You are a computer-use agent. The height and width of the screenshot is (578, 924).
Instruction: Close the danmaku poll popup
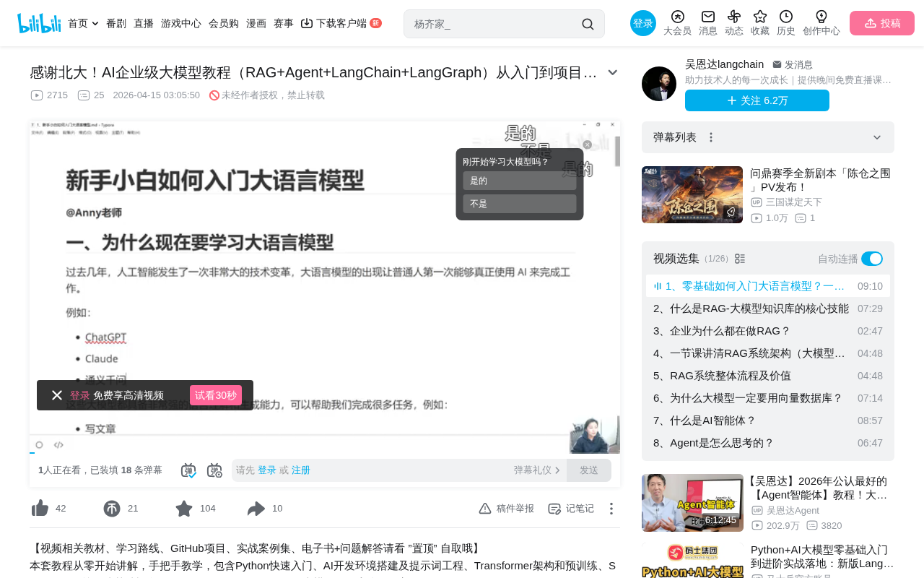(588, 144)
